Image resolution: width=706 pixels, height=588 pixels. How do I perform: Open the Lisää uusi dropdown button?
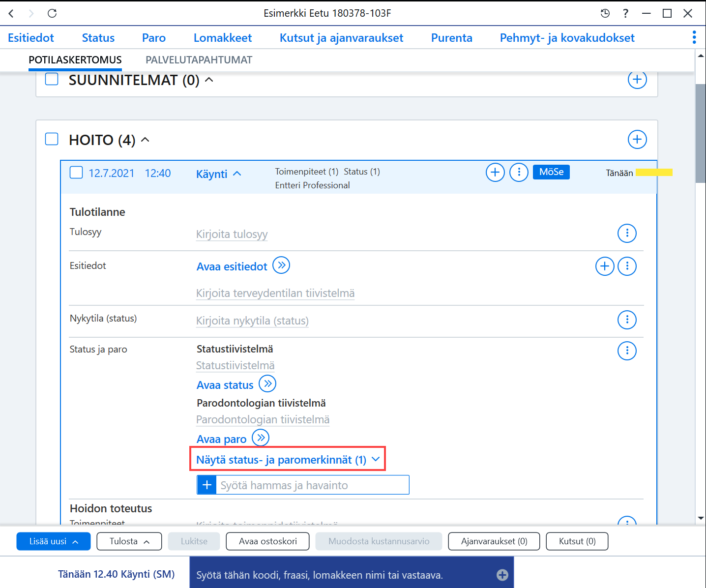tap(54, 541)
